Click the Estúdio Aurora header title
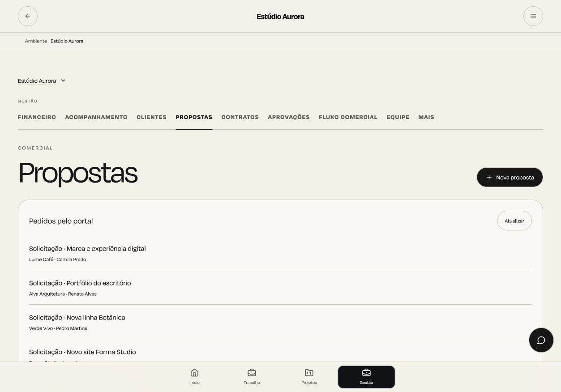Screen dimensions: 561x392 click(280, 17)
